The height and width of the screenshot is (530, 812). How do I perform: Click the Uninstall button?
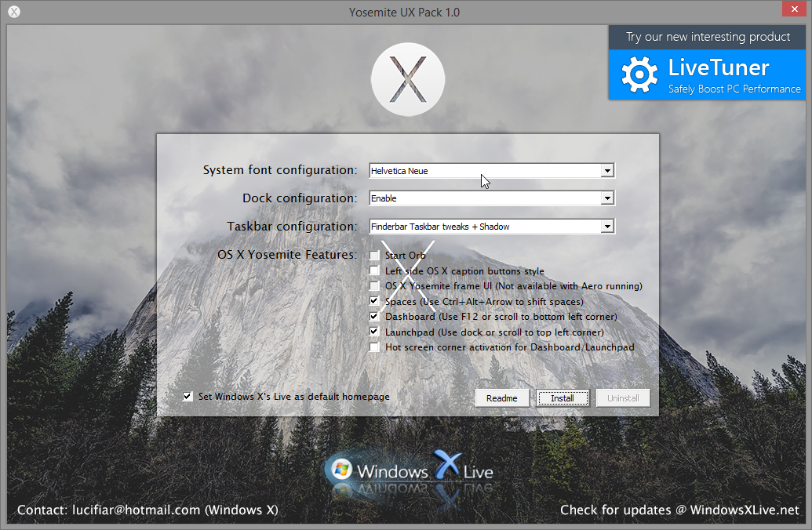pyautogui.click(x=623, y=398)
